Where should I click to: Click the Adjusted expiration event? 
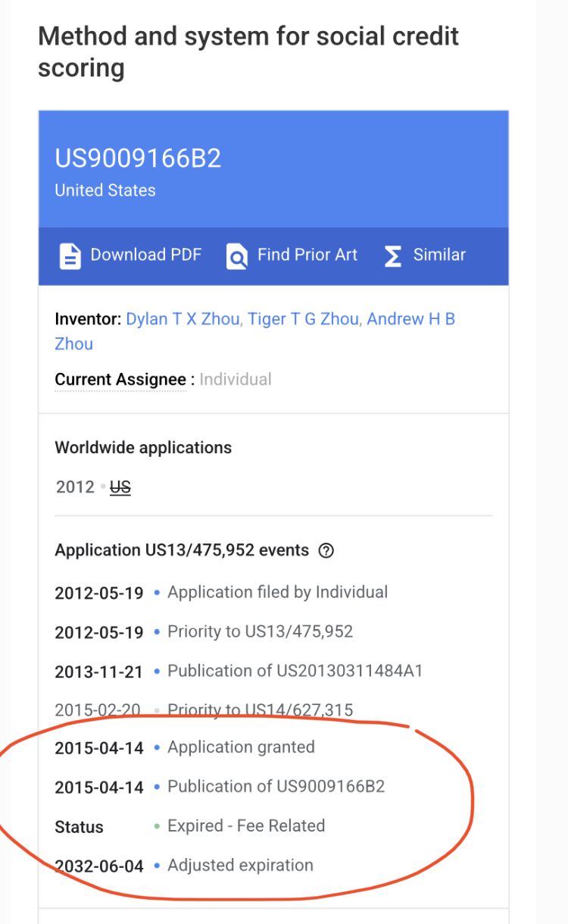(240, 865)
